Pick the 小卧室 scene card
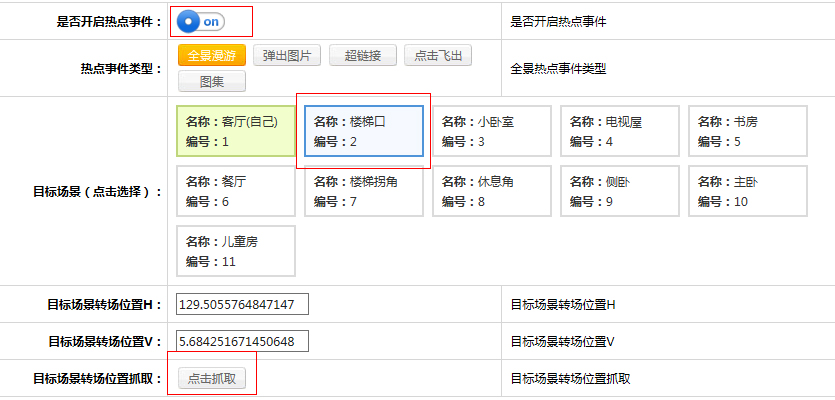This screenshot has width=835, height=400. point(492,131)
